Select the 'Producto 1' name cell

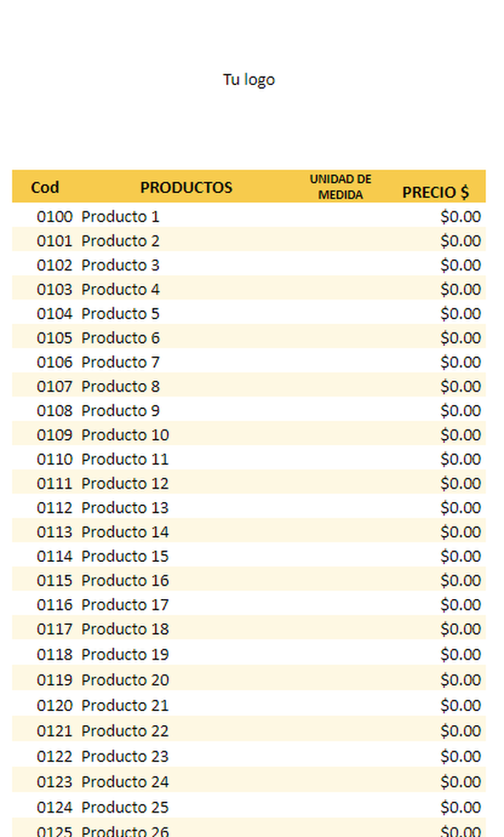tap(120, 217)
